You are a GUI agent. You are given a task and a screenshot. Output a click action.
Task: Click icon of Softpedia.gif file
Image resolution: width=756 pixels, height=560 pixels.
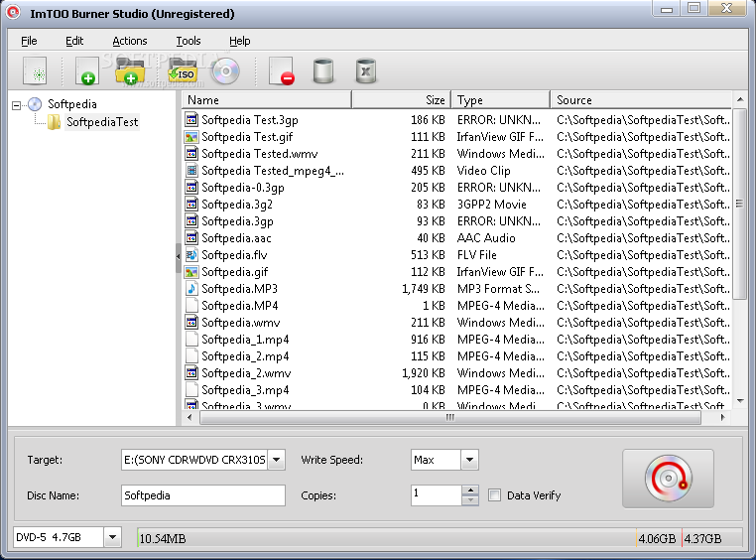point(191,271)
